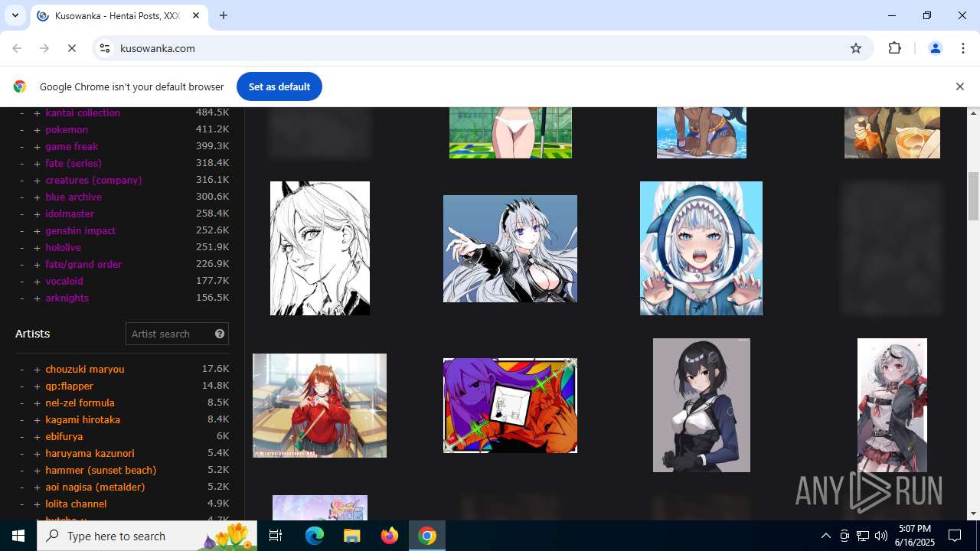Open the blue archive tag link
This screenshot has height=551, width=980.
73,197
